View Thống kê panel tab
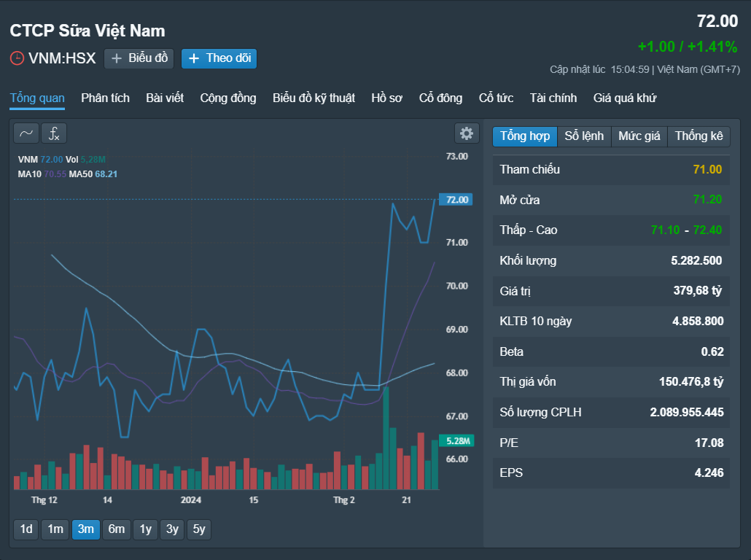The image size is (751, 560). tap(699, 136)
